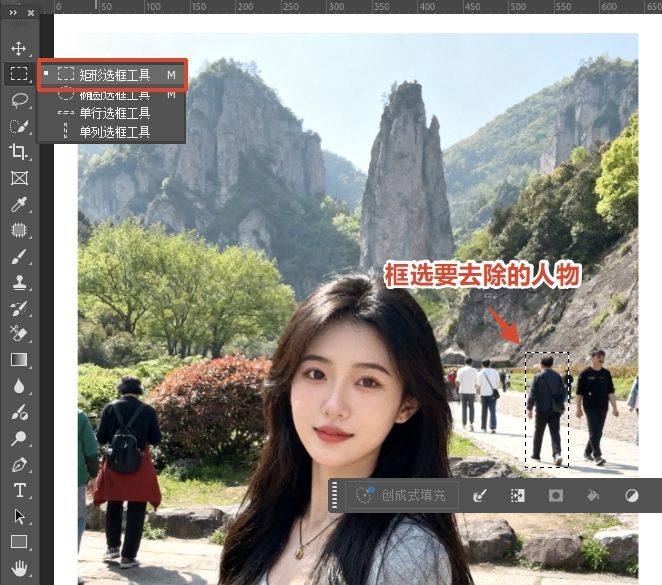662x585 pixels.
Task: Pick the Eyedropper tool
Action: pyautogui.click(x=18, y=204)
